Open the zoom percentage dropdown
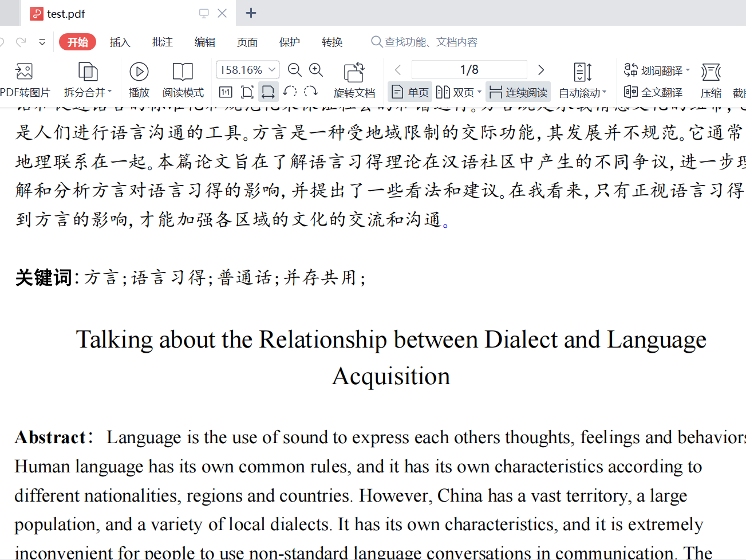 coord(273,70)
